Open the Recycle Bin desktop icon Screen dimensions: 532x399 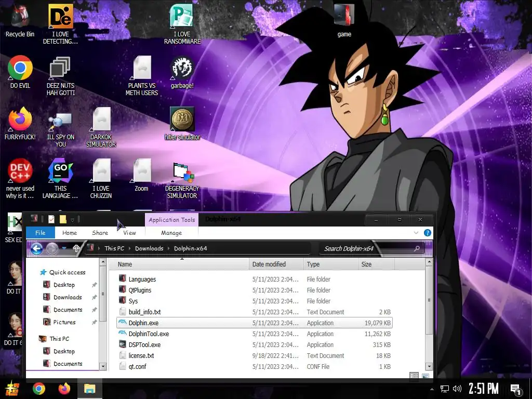point(20,20)
